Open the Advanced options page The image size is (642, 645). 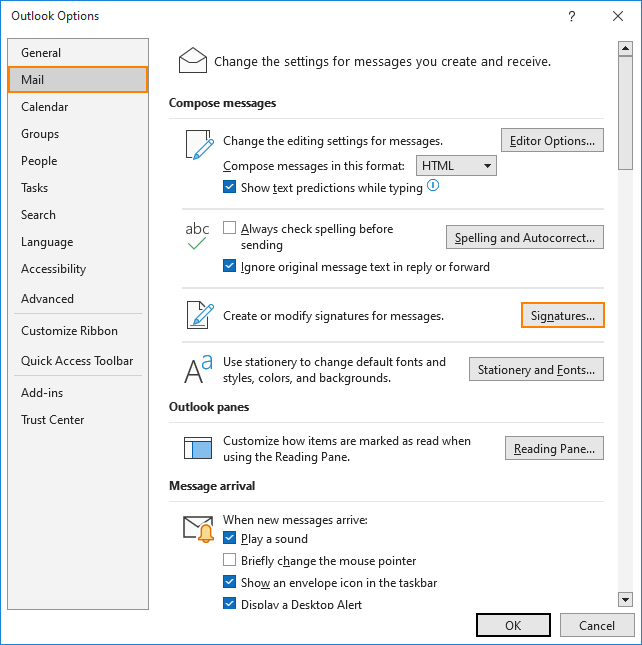(78, 299)
